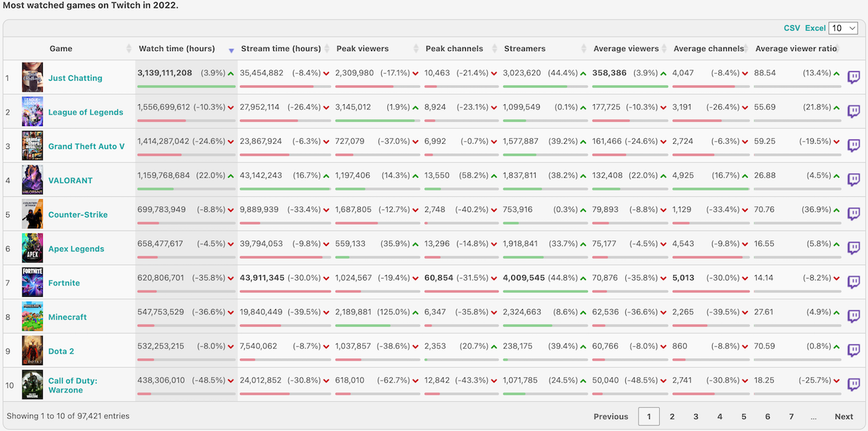This screenshot has width=868, height=431.
Task: Open Twitch link icon for Fortnite
Action: click(854, 282)
